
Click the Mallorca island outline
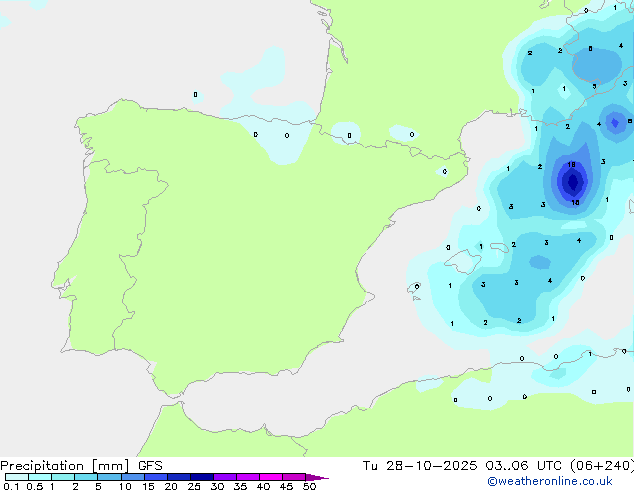[x=462, y=261]
